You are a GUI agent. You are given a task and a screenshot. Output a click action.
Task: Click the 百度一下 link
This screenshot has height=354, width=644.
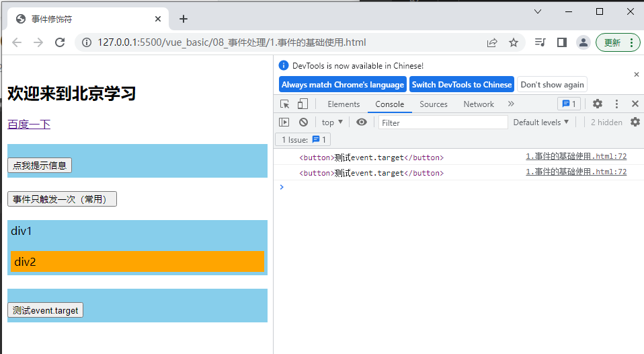29,125
